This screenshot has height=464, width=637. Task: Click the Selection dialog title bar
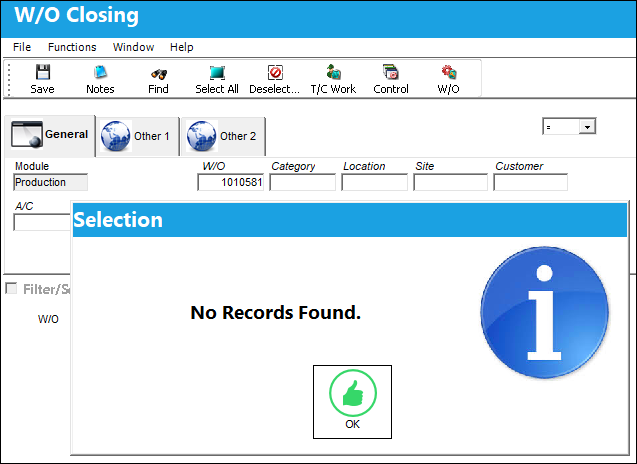click(350, 220)
